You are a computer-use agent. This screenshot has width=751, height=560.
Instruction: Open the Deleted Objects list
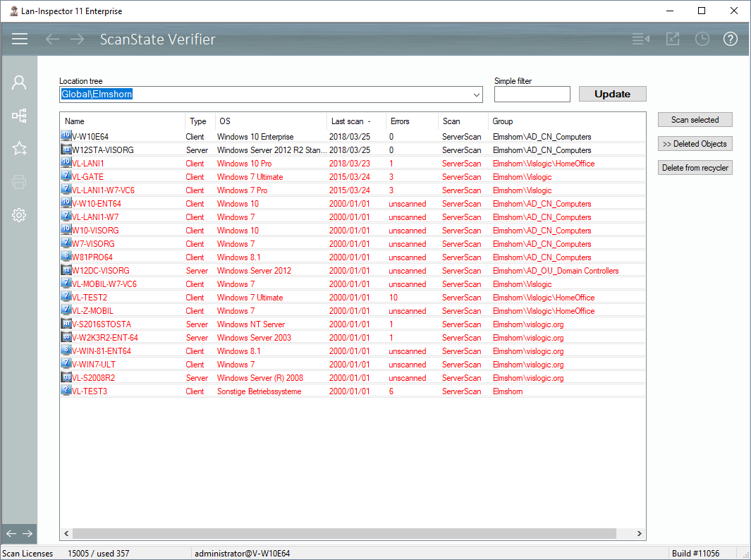pos(695,144)
